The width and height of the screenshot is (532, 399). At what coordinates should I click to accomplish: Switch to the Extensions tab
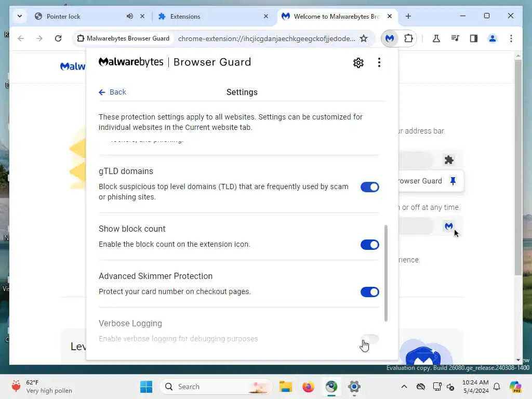(213, 16)
